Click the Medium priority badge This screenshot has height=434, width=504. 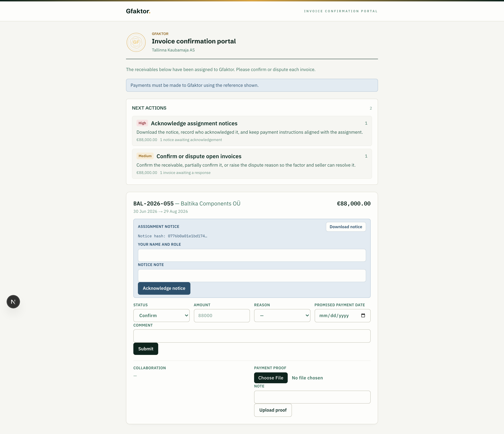pos(145,156)
